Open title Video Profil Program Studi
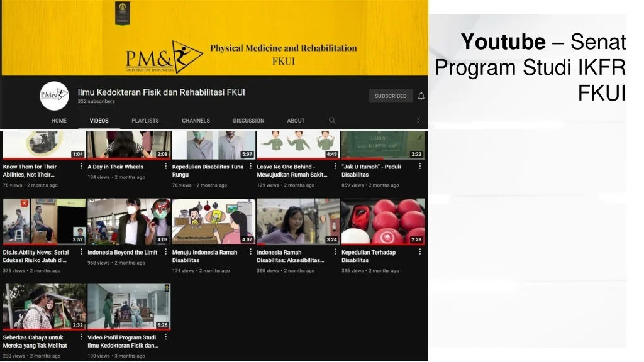This screenshot has height=362, width=644. tap(123, 341)
